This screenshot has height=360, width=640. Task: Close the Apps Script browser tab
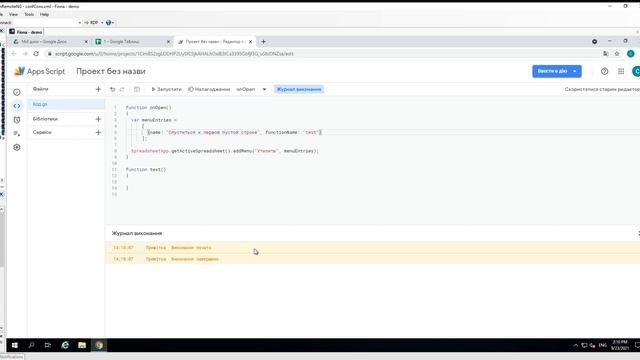pos(250,42)
